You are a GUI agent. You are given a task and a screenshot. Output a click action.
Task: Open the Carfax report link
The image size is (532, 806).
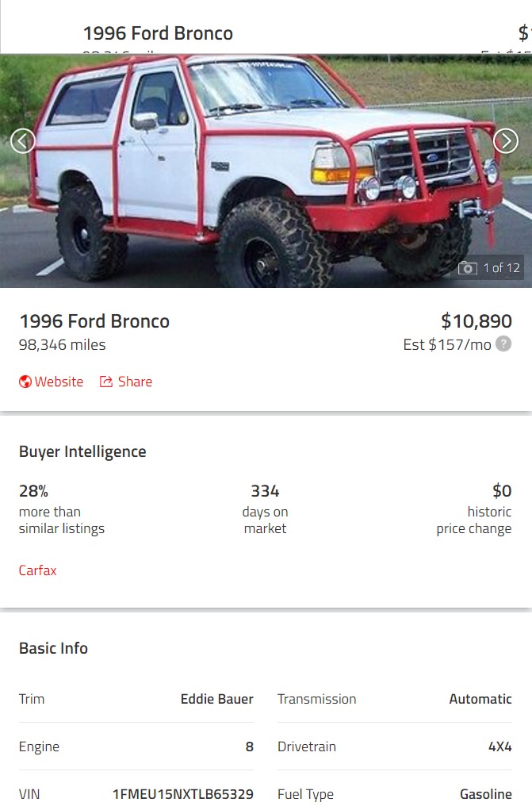[x=38, y=570]
